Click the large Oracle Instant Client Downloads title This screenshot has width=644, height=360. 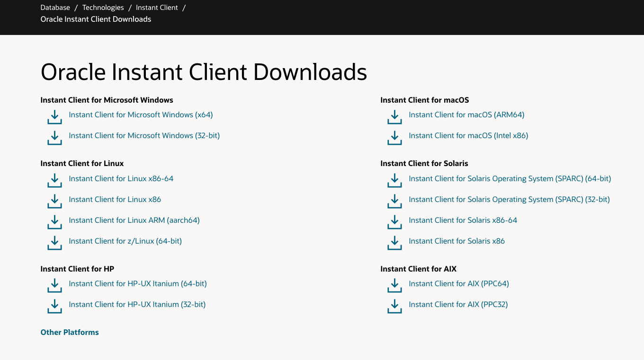[x=204, y=72]
